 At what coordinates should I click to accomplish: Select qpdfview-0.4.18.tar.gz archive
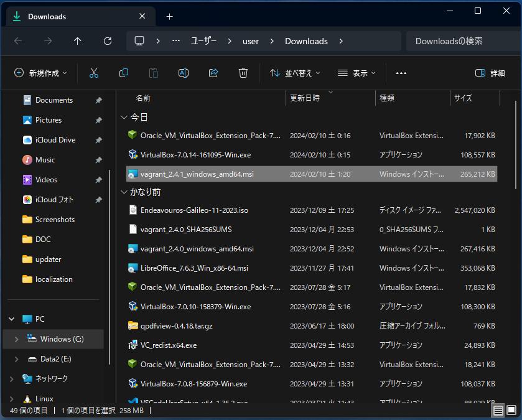click(x=312, y=326)
